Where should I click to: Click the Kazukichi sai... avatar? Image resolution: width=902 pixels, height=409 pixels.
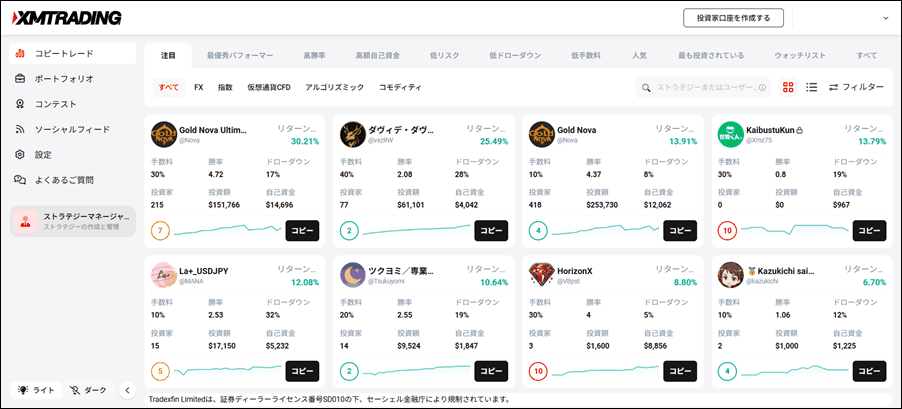coord(731,276)
